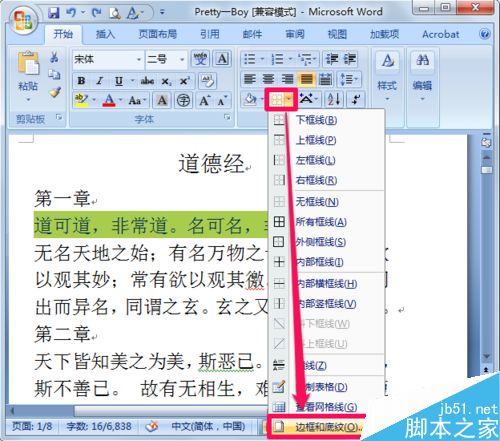Shrink font size with A down icon
This screenshot has height=441, width=500.
(x=222, y=100)
